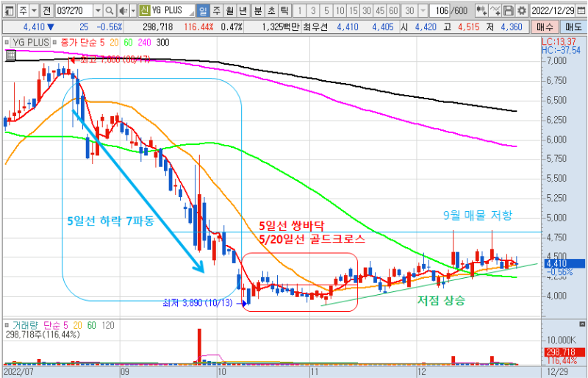Switch to 초 (second) chart
Image resolution: width=588 pixels, height=378 pixels.
pos(271,10)
